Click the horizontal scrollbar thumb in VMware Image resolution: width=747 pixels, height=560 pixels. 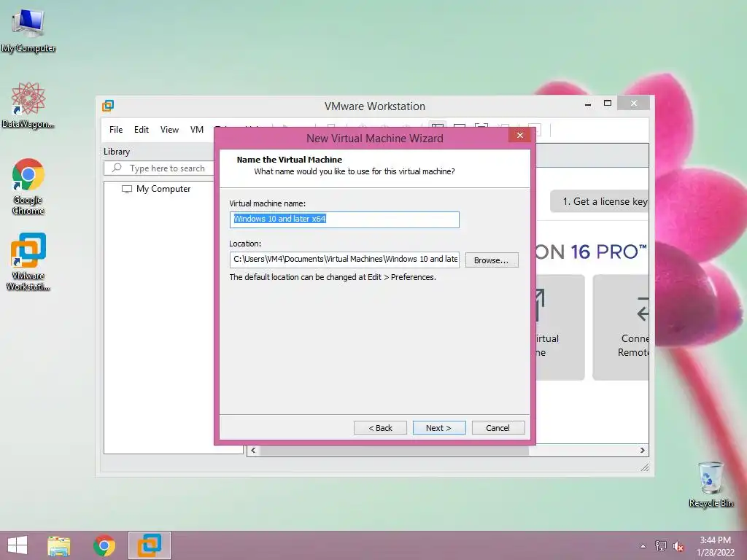[394, 450]
